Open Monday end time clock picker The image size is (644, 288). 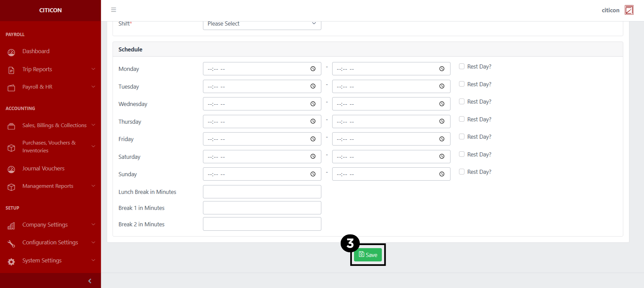coord(442,69)
